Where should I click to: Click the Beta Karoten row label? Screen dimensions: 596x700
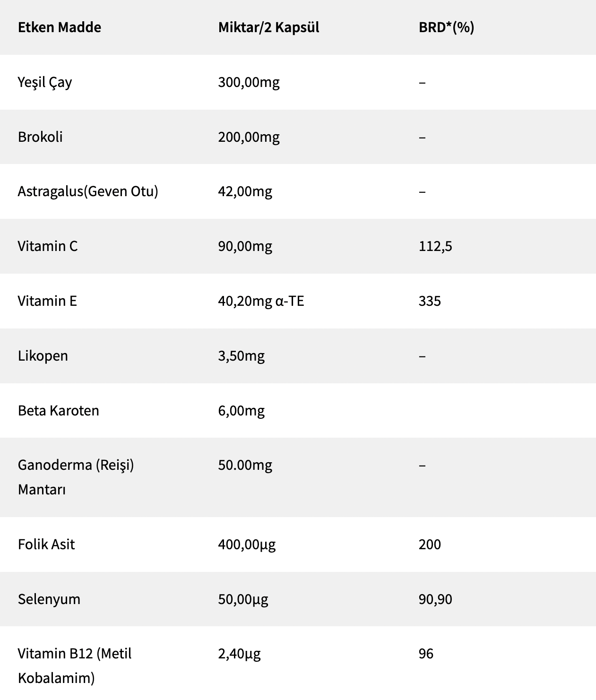pos(59,411)
